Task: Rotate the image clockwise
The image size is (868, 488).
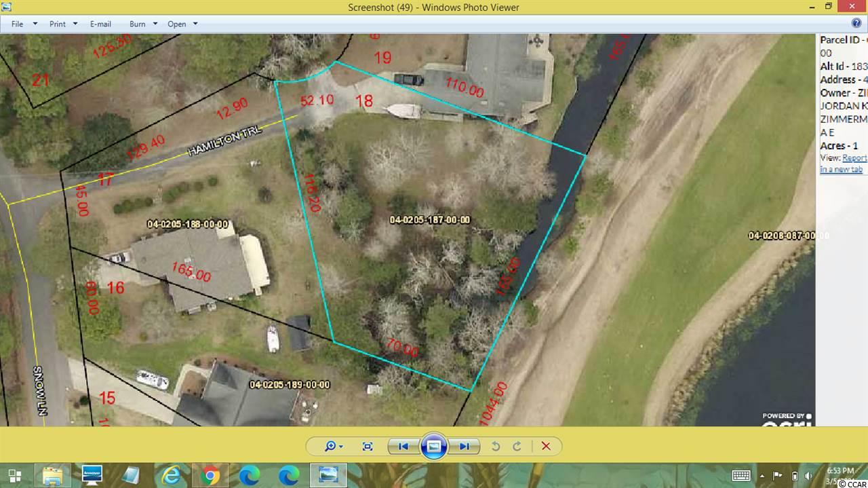Action: [517, 446]
